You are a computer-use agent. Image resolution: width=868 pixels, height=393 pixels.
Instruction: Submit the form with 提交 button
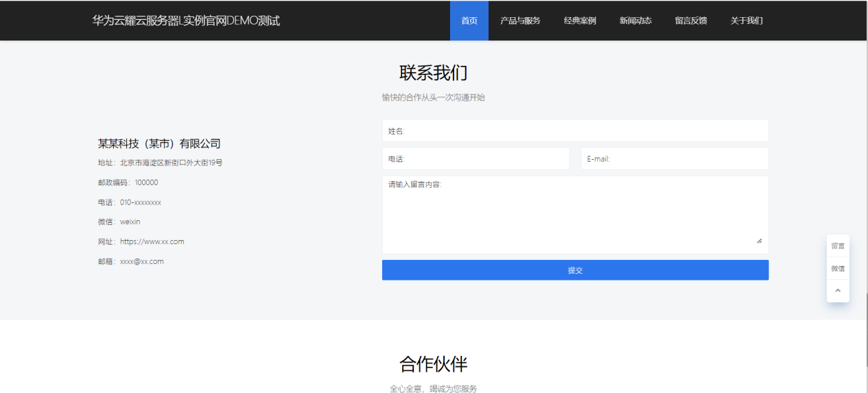(x=575, y=270)
